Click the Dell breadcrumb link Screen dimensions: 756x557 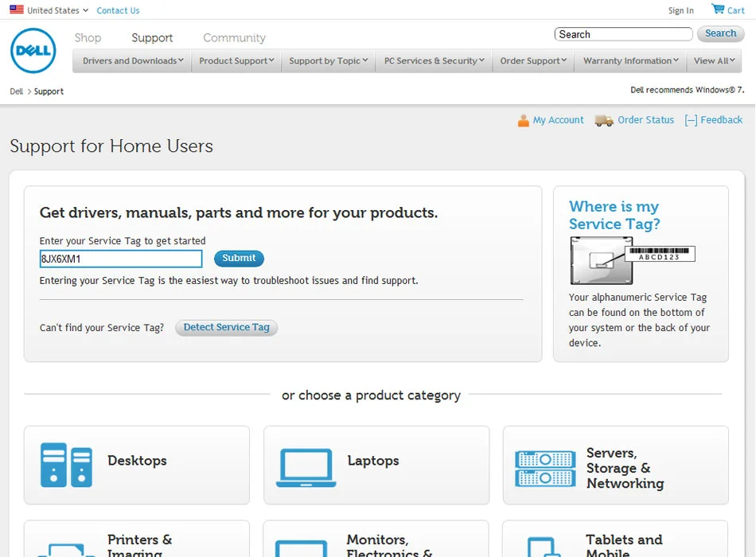17,92
